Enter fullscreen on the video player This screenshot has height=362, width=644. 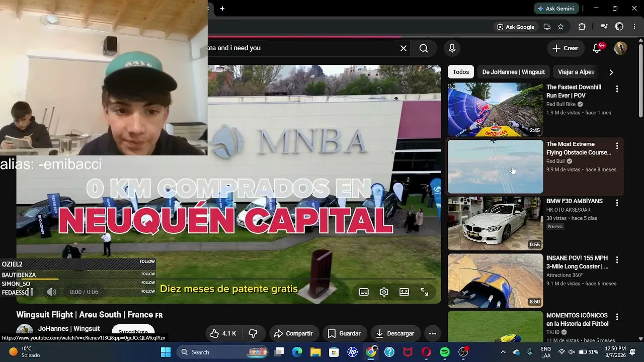click(x=424, y=292)
